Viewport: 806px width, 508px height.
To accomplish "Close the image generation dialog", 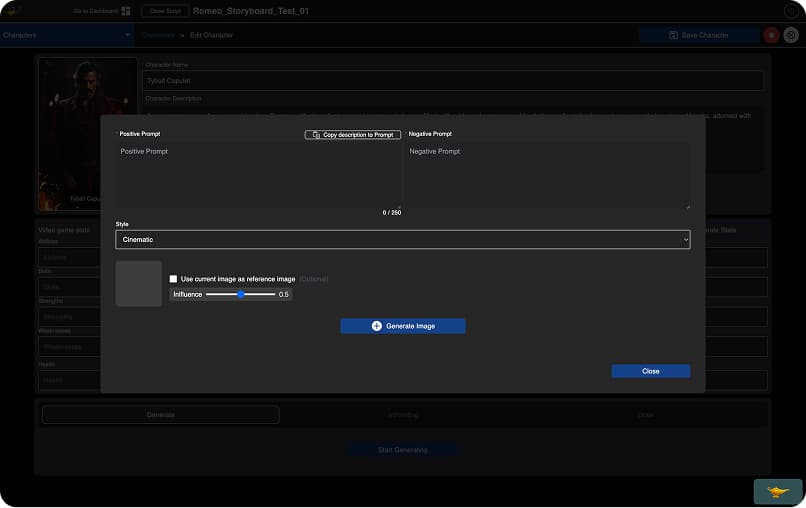I will [651, 371].
